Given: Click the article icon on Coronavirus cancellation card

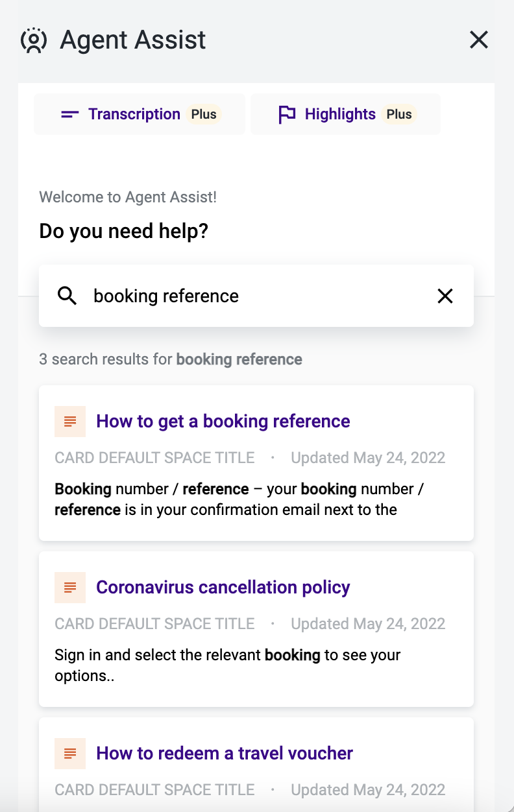Looking at the screenshot, I should (x=69, y=587).
